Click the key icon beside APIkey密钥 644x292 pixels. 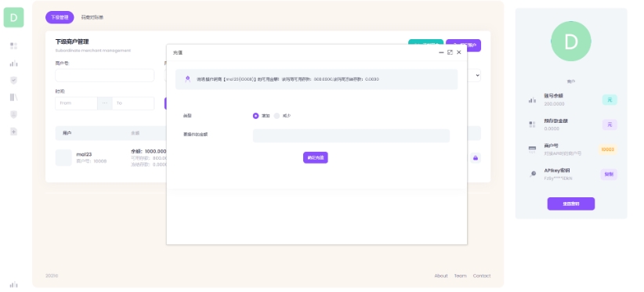tap(532, 175)
